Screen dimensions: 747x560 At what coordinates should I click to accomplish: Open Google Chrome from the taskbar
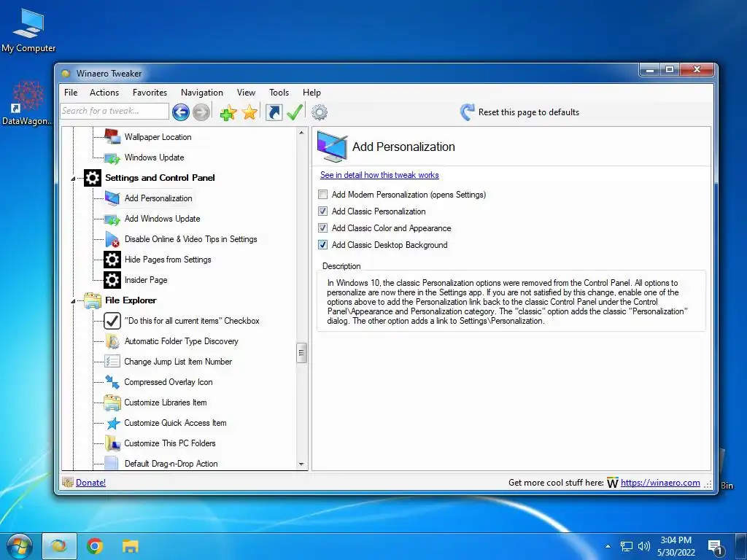(95, 546)
